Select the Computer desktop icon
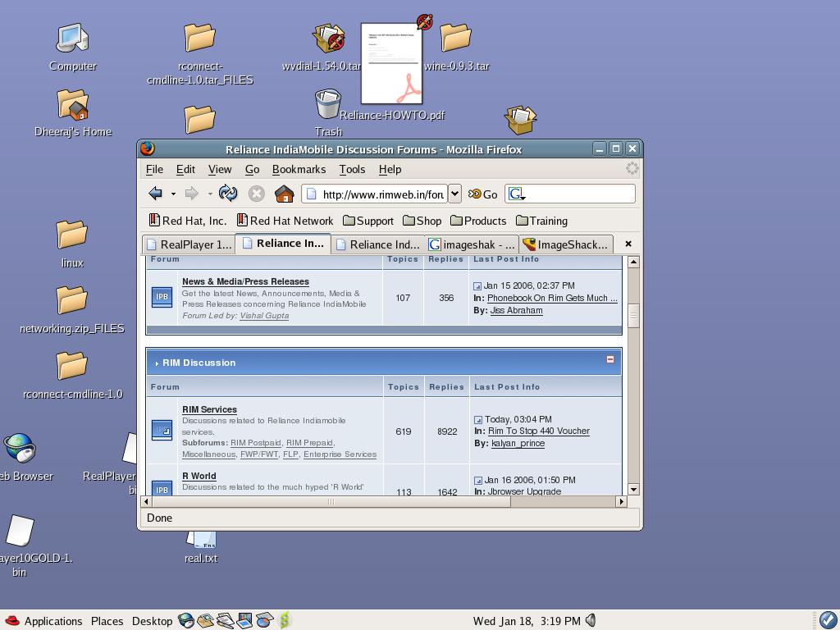This screenshot has width=840, height=630. (x=73, y=47)
